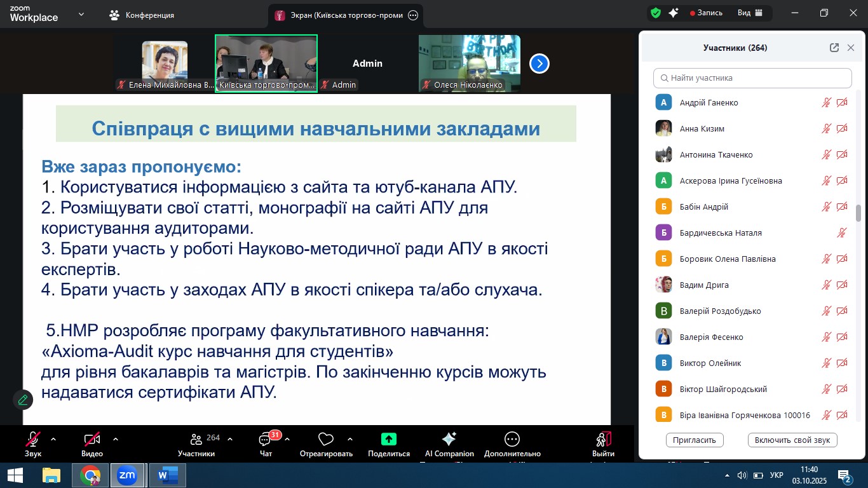Image resolution: width=868 pixels, height=488 pixels.
Task: Open the More (Дополнительно) ellipsis icon
Action: [x=512, y=439]
